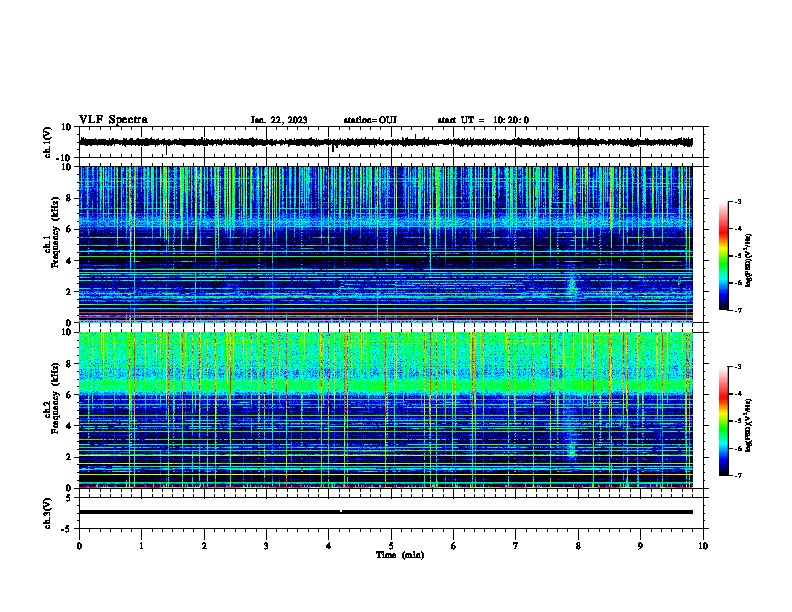The image size is (792, 612).
Task: Click the "8" tick on ch.2 frequency axis
Action: click(x=69, y=364)
